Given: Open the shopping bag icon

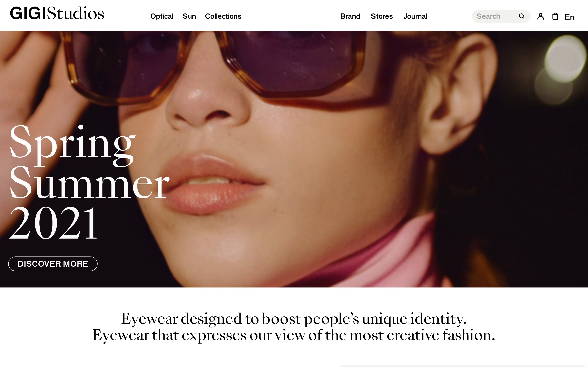Looking at the screenshot, I should [x=555, y=16].
